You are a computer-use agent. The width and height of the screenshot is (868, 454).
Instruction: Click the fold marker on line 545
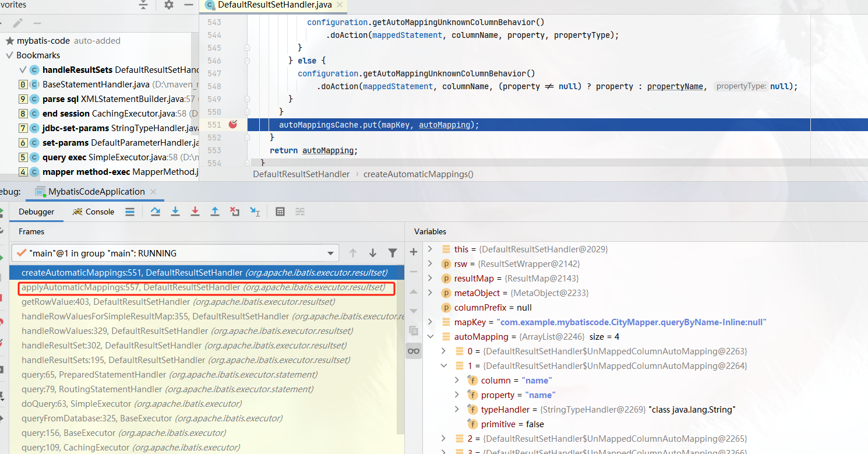(247, 48)
